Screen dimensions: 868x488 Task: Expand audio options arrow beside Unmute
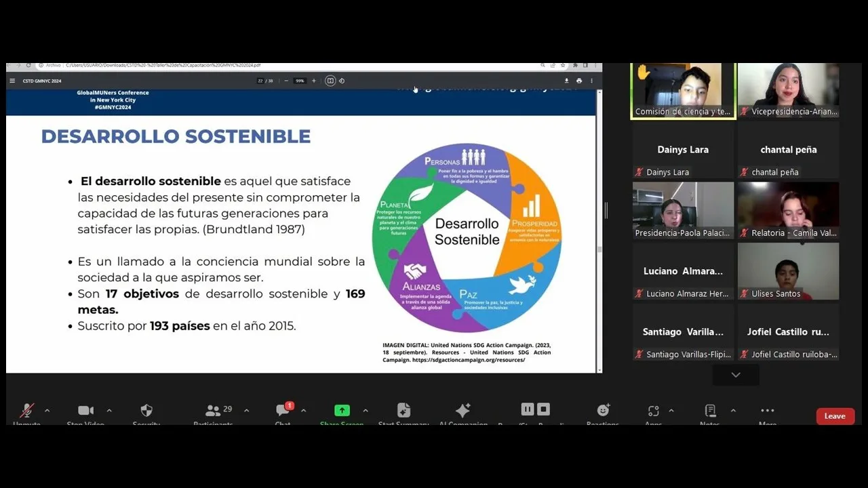pos(47,411)
